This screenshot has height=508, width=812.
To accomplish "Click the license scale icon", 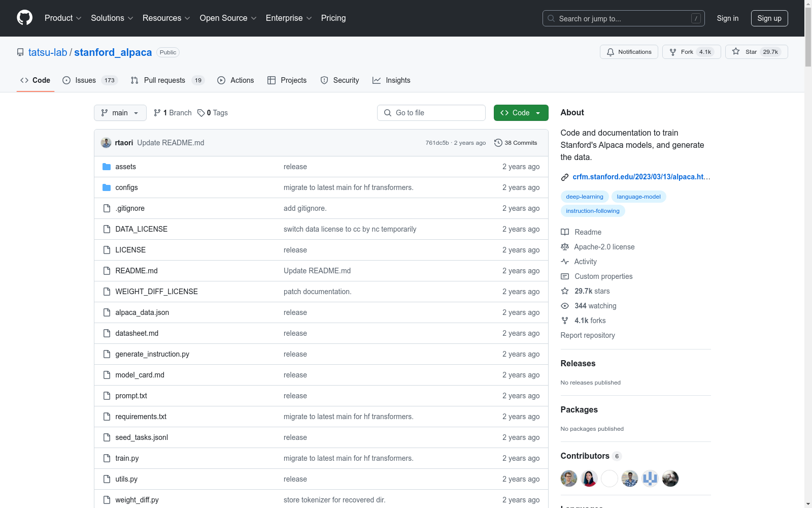I will coord(565,247).
